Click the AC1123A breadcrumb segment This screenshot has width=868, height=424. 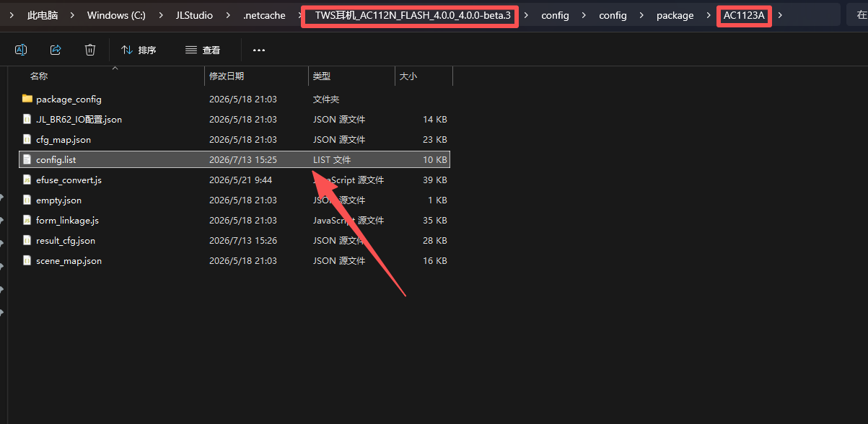[x=744, y=15]
